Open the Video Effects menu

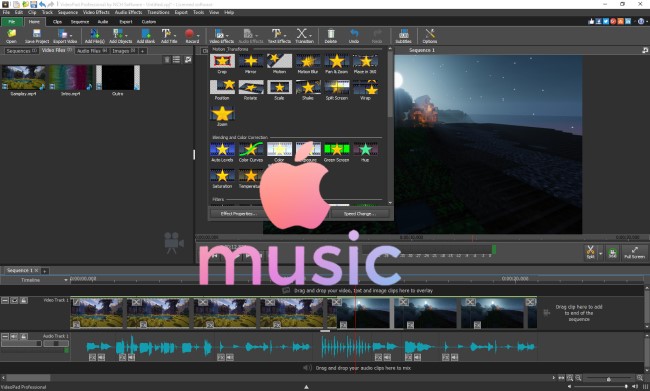96,12
